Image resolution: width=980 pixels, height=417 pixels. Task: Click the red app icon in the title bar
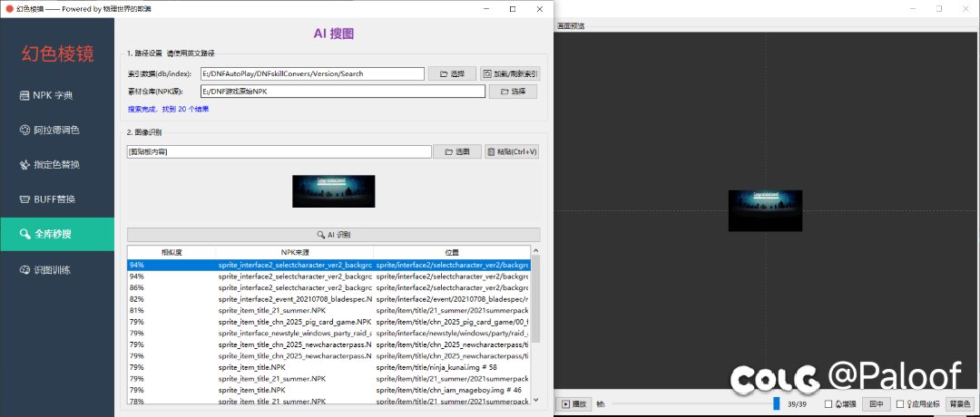click(x=9, y=9)
